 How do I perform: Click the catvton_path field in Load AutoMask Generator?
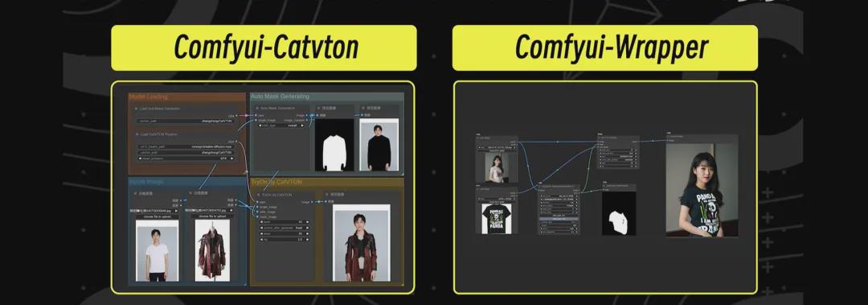[x=185, y=121]
